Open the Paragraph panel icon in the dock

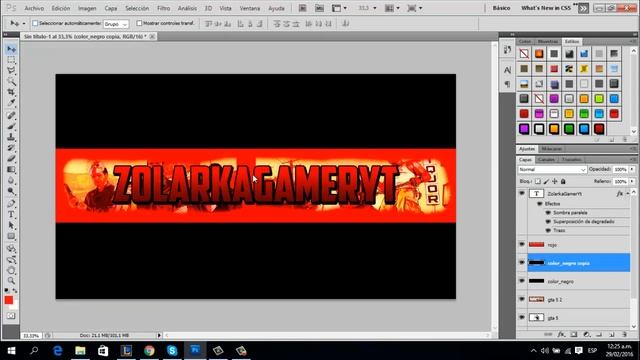click(507, 84)
